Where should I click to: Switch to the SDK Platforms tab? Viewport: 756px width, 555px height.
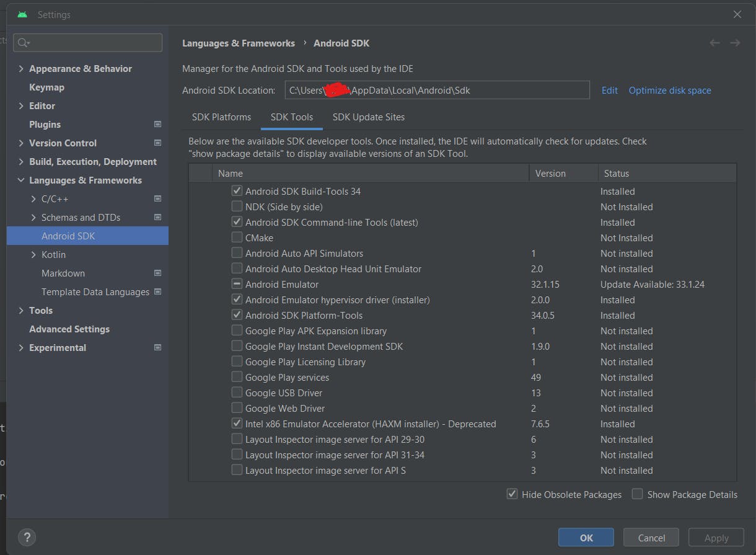pos(221,117)
